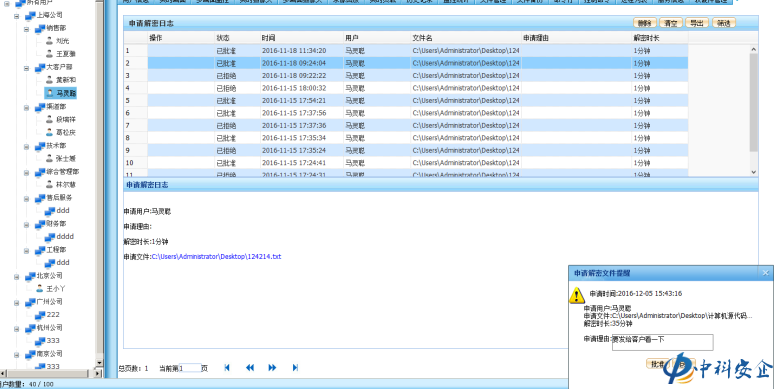Viewport: 778px width, 391px height.
Task: Click the user icon beside 王夏雅
Action: (49, 54)
